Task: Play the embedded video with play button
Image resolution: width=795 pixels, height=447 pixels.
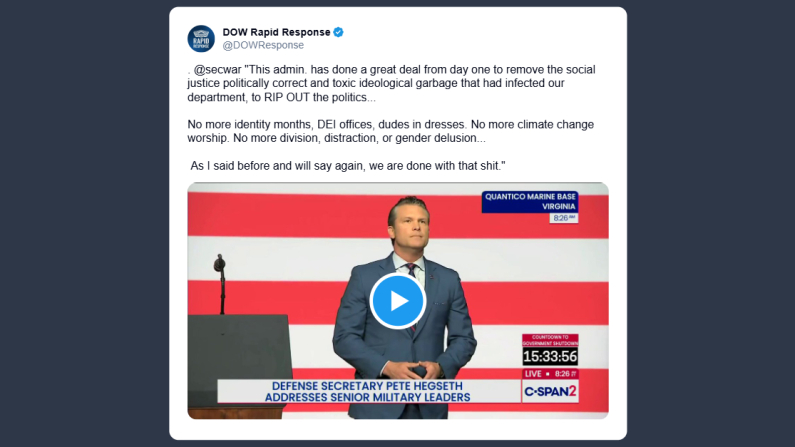Action: coord(398,301)
